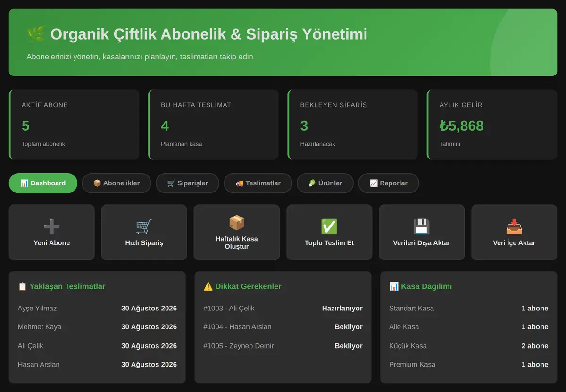Click Ayşe Yılmaz's delivery date 30 Ağustos 2026
Viewport: 566px width, 392px height.
149,309
